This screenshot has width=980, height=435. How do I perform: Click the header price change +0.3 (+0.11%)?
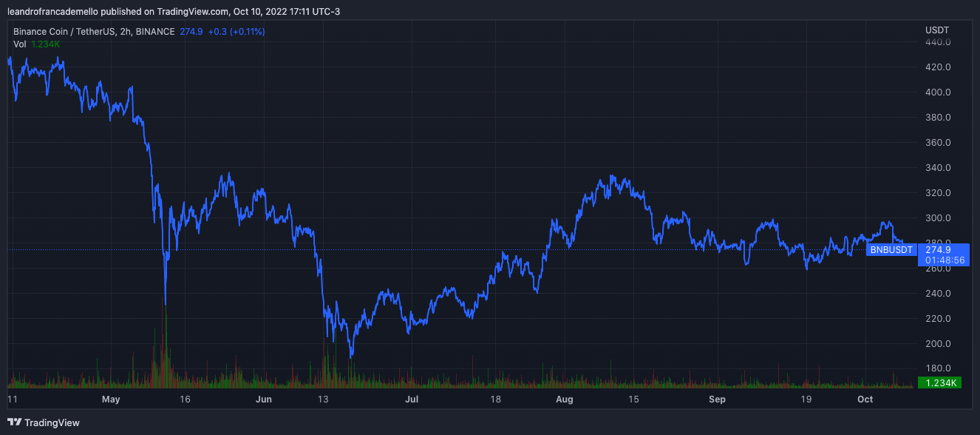237,32
